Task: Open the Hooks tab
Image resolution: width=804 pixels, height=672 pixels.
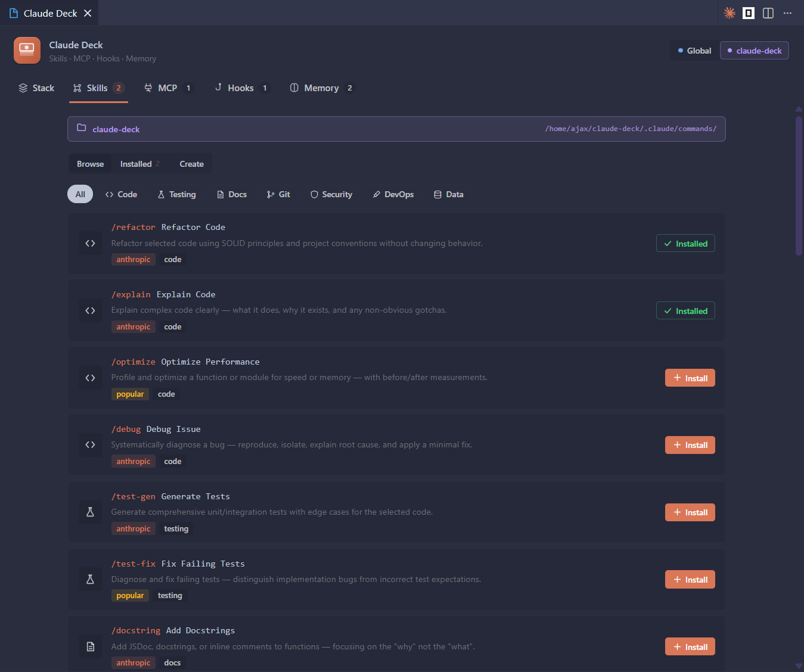Action: point(242,88)
